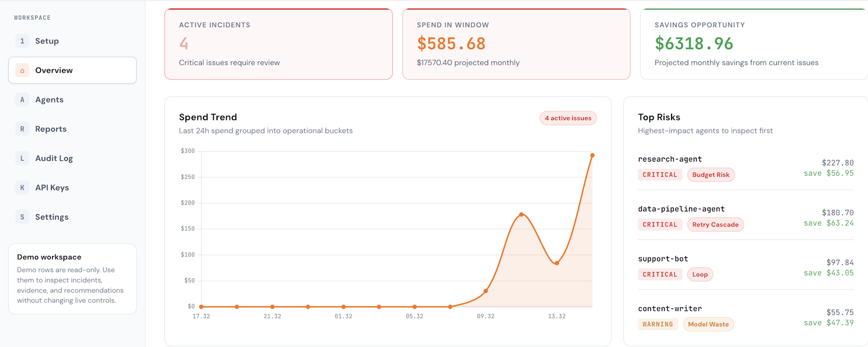
Task: Open the Savings Opportunity card
Action: click(754, 44)
